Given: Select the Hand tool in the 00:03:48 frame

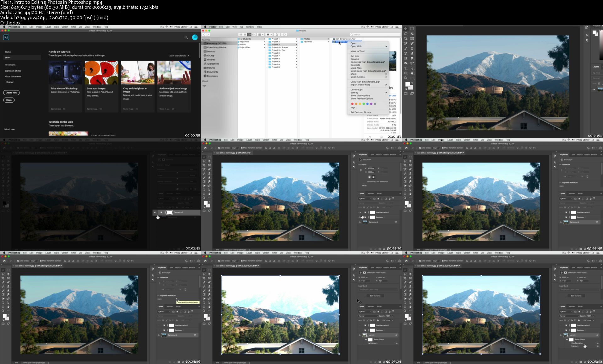Looking at the screenshot, I should (x=410, y=194).
